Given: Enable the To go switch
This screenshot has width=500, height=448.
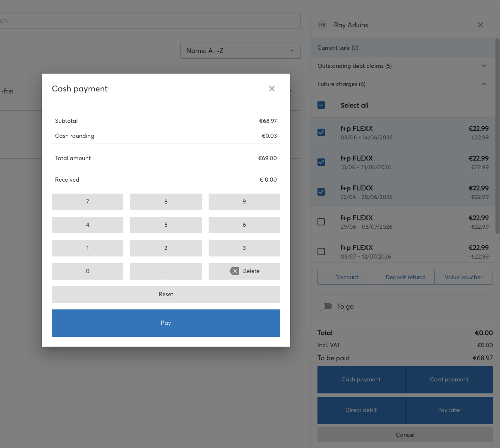Looking at the screenshot, I should coord(325,306).
